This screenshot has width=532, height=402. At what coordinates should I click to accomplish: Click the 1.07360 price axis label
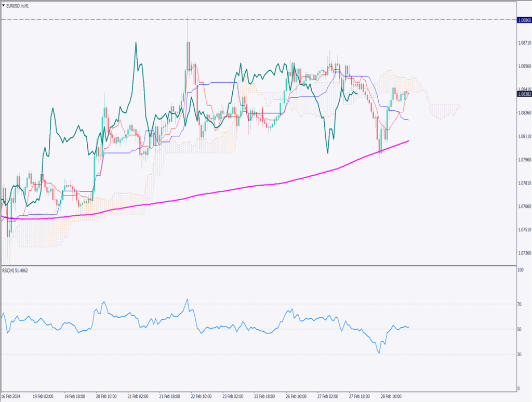[524, 253]
